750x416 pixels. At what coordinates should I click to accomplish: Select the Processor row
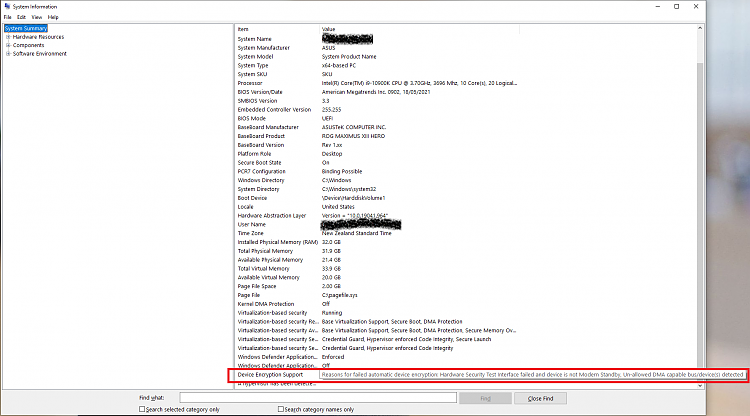tap(377, 83)
